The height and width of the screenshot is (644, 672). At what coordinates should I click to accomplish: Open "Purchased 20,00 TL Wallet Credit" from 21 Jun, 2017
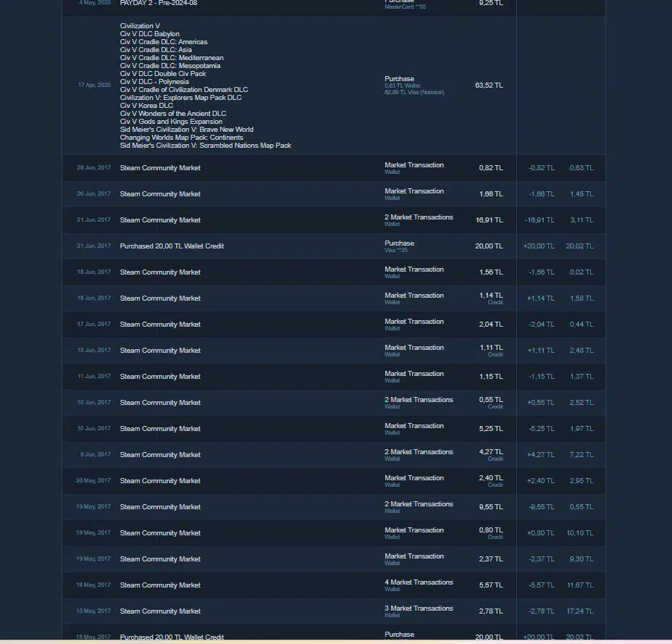click(172, 246)
